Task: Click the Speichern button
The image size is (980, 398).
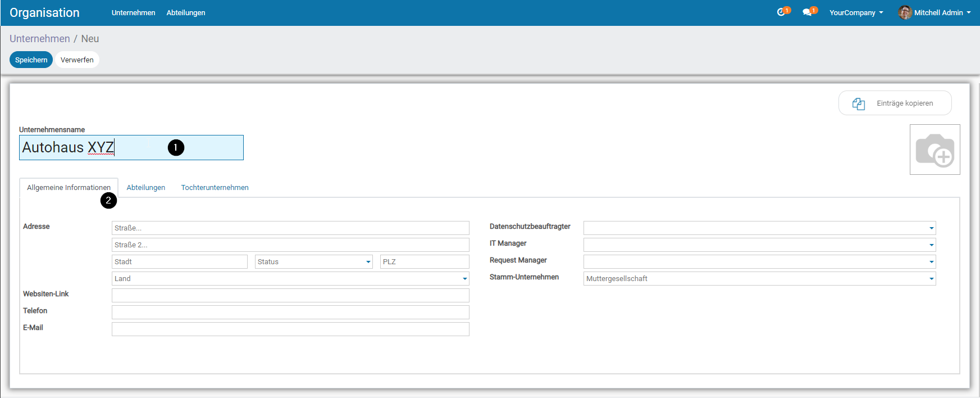Action: coord(31,60)
